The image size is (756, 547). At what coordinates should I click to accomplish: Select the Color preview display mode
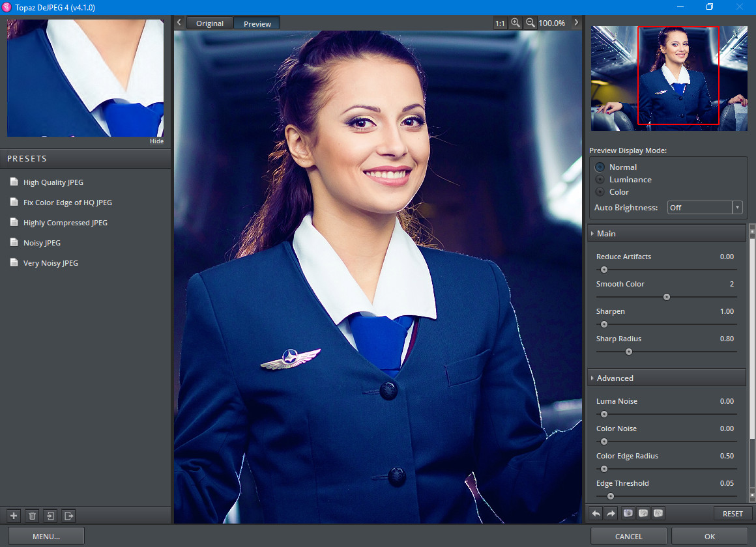point(600,192)
